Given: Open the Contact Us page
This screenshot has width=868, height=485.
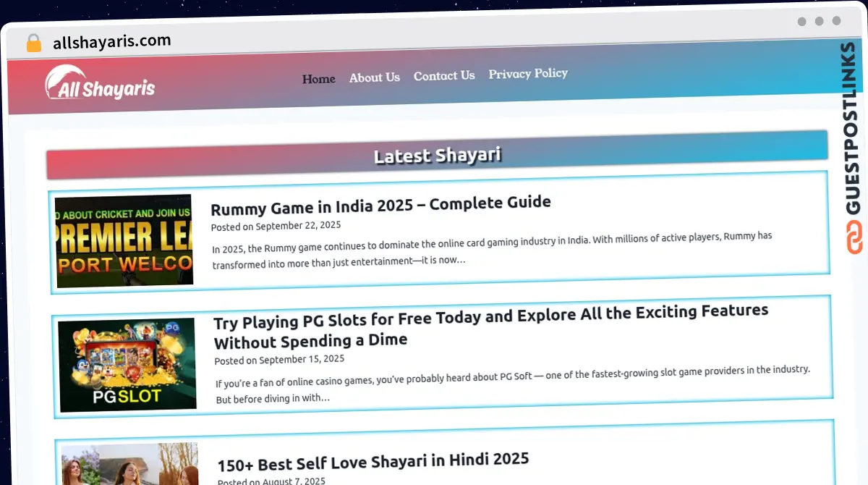Looking at the screenshot, I should click(444, 75).
